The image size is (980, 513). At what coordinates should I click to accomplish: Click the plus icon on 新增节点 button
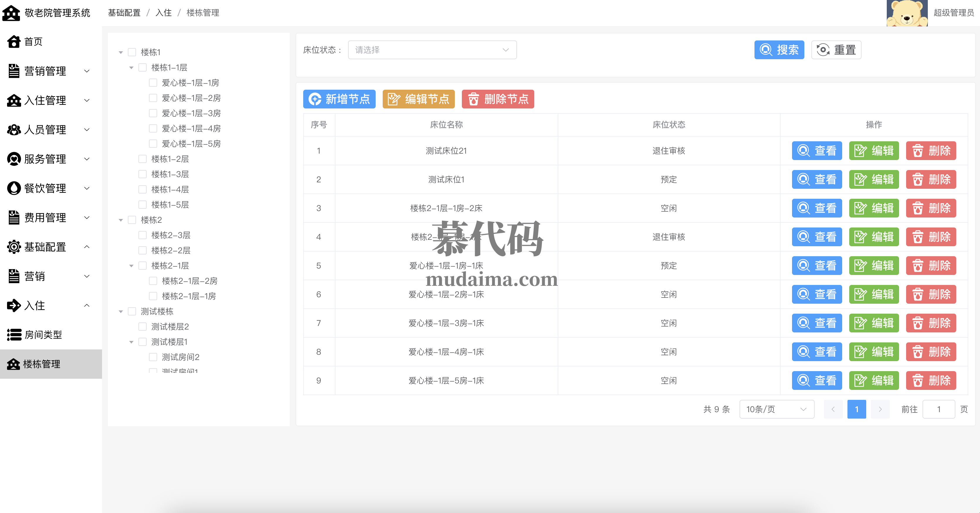(315, 99)
